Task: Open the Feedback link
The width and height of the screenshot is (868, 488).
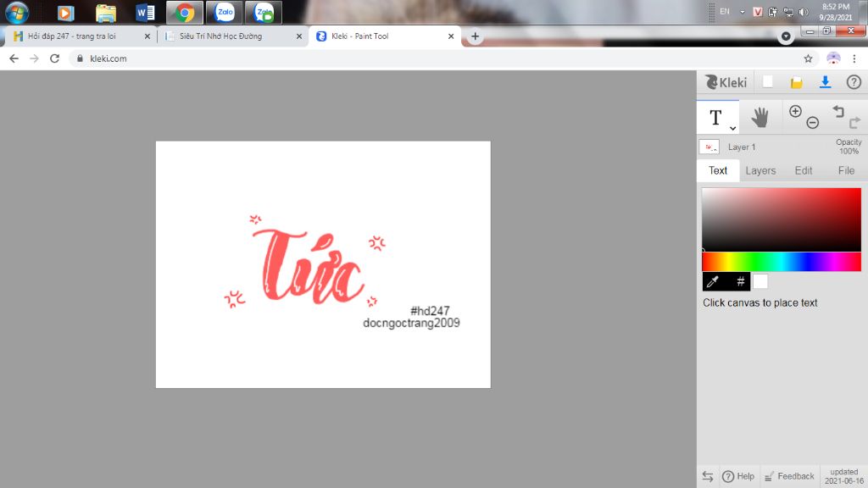Action: 789,476
